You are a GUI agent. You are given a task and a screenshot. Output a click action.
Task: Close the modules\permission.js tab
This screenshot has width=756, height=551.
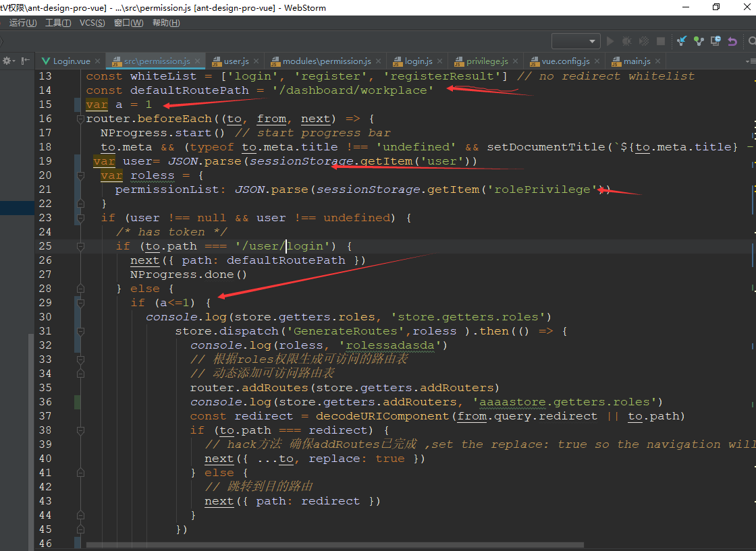coord(379,61)
